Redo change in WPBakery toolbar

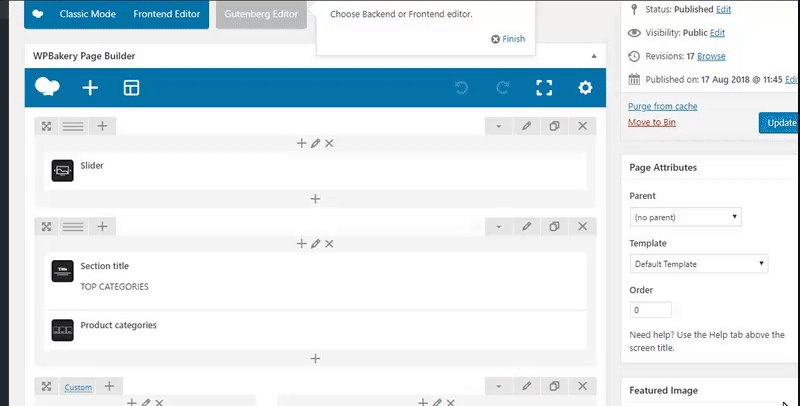pyautogui.click(x=503, y=88)
